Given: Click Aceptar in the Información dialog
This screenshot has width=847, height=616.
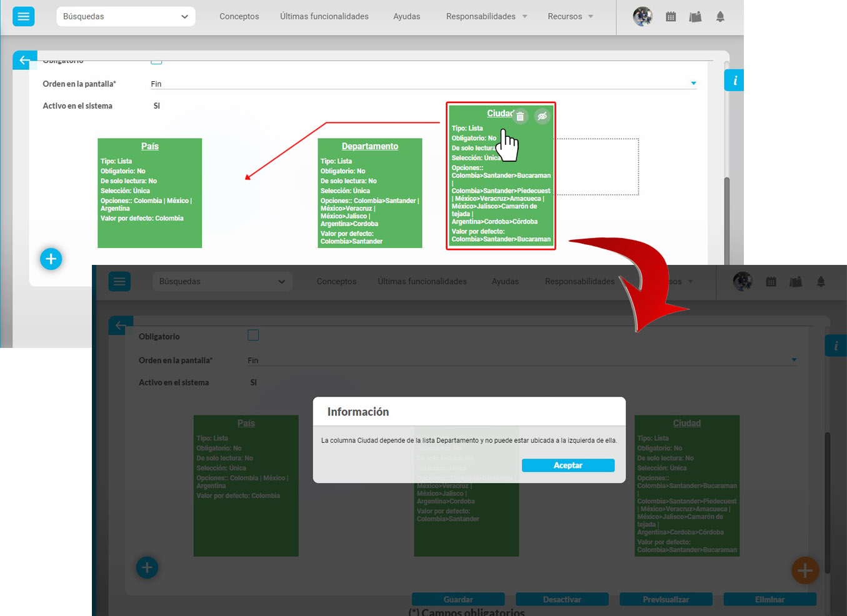Looking at the screenshot, I should click(568, 465).
